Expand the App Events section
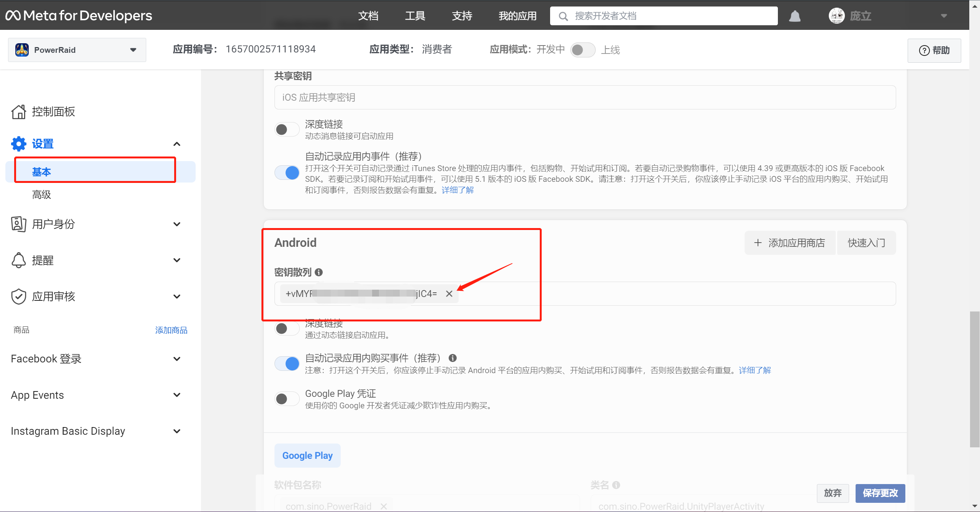 click(176, 395)
